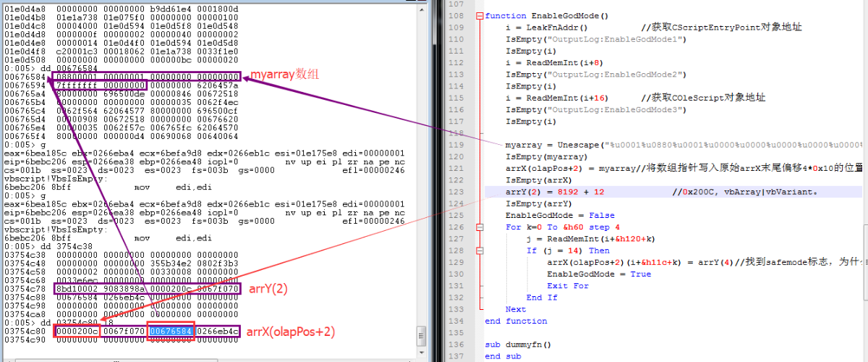Screen dimensions: 868x362
Task: Click the 'EnableGodMode = True' line
Action: (599, 274)
